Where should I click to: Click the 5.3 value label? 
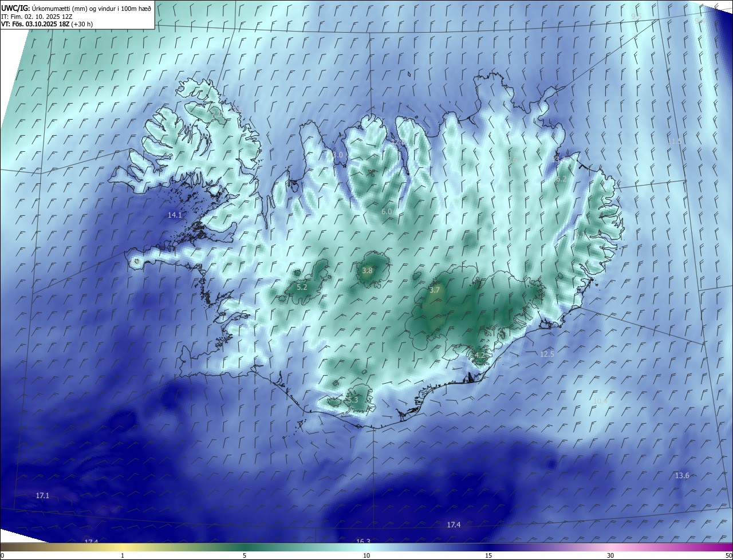(x=352, y=400)
